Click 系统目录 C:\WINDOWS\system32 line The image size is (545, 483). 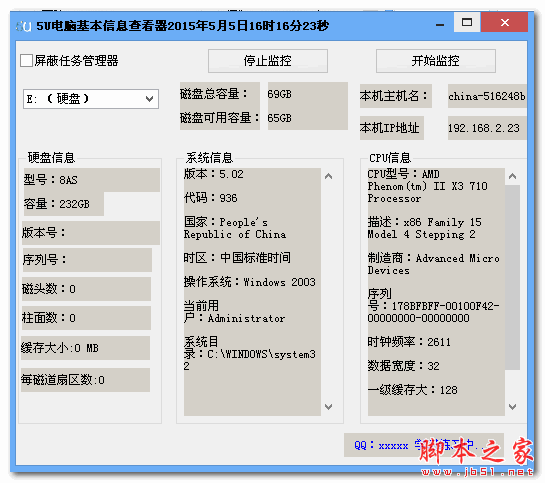[250, 354]
